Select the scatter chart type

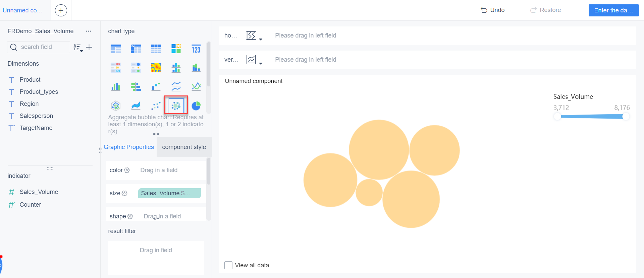pyautogui.click(x=156, y=106)
